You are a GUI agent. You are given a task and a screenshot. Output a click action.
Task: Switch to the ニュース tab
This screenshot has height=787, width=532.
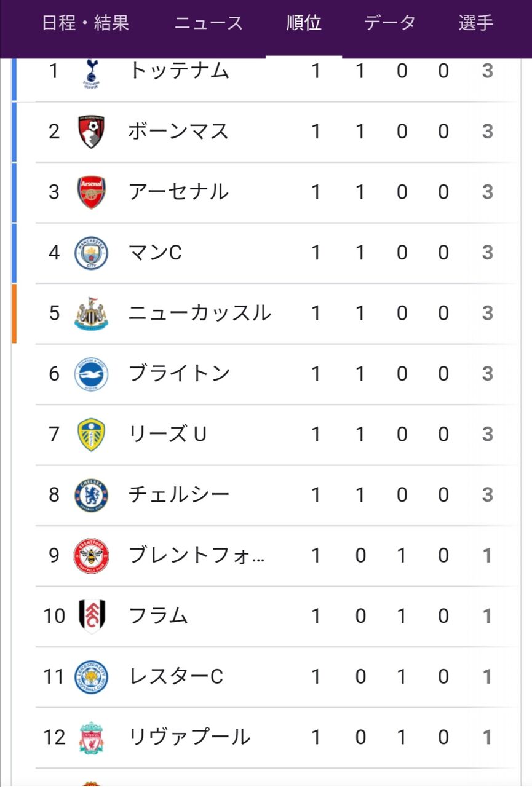coord(208,23)
